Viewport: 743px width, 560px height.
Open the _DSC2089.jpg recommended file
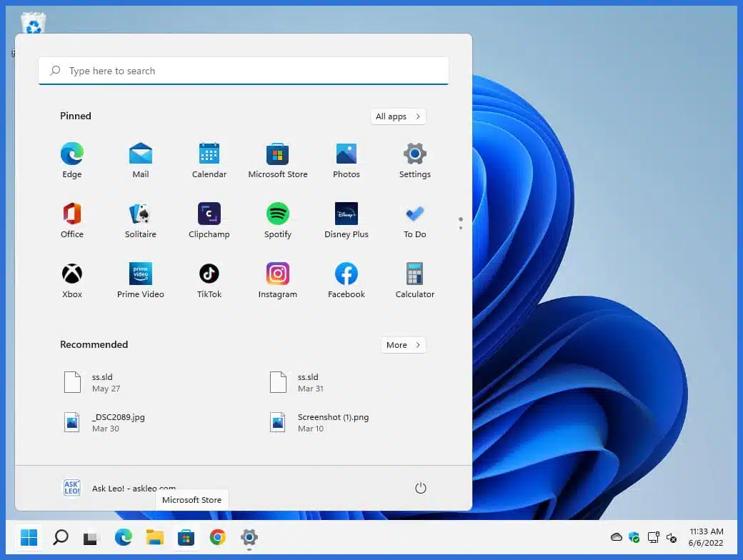click(105, 422)
